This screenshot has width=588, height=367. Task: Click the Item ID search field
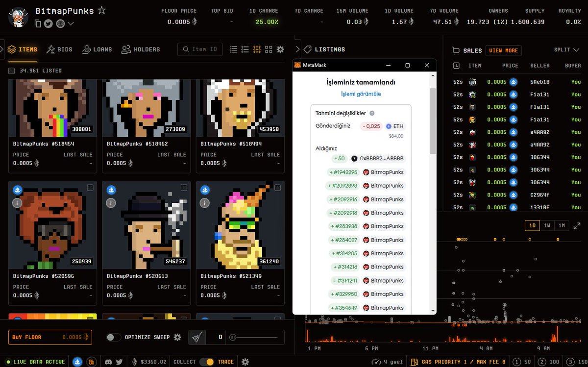[x=200, y=49]
